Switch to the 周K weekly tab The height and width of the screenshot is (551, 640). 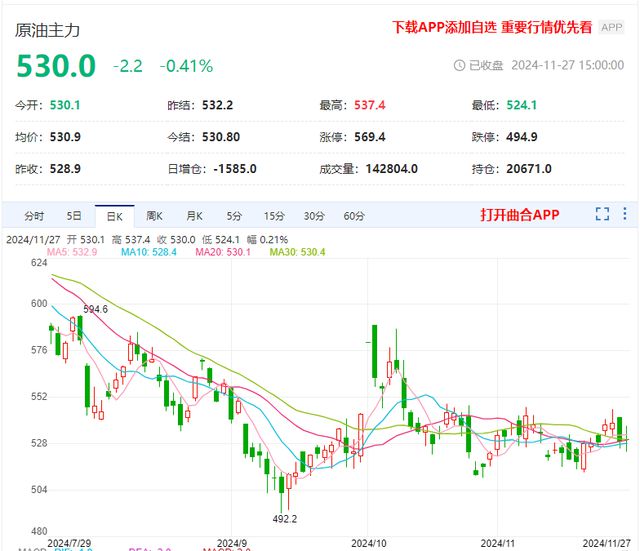(153, 216)
